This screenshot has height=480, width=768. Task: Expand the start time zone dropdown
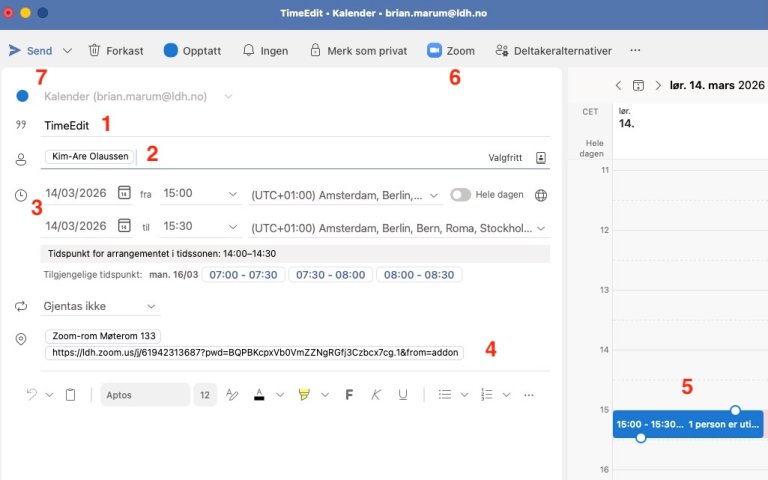coord(433,195)
